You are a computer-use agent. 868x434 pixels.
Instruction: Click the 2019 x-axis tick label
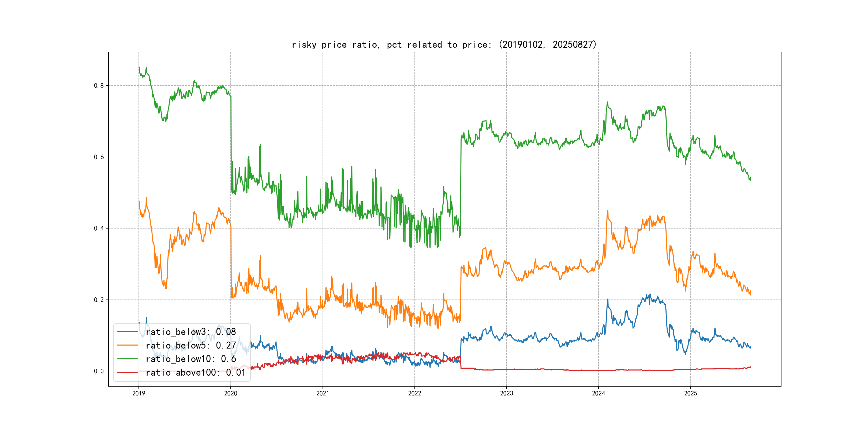(x=139, y=393)
